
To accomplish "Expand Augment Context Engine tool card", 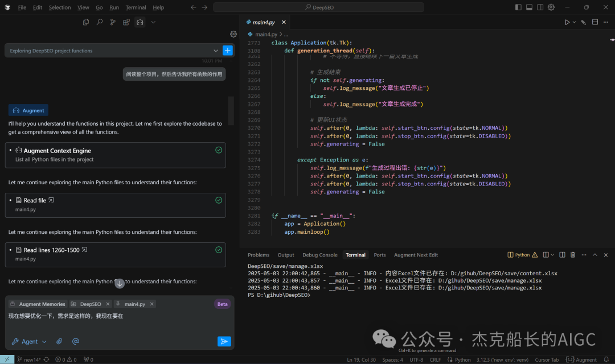I will 115,155.
